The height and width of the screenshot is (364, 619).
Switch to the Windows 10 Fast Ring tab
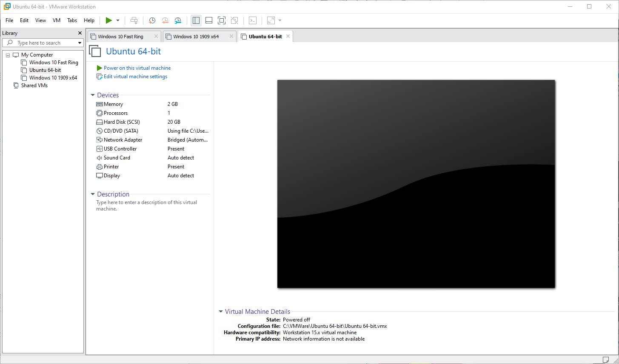coord(120,37)
